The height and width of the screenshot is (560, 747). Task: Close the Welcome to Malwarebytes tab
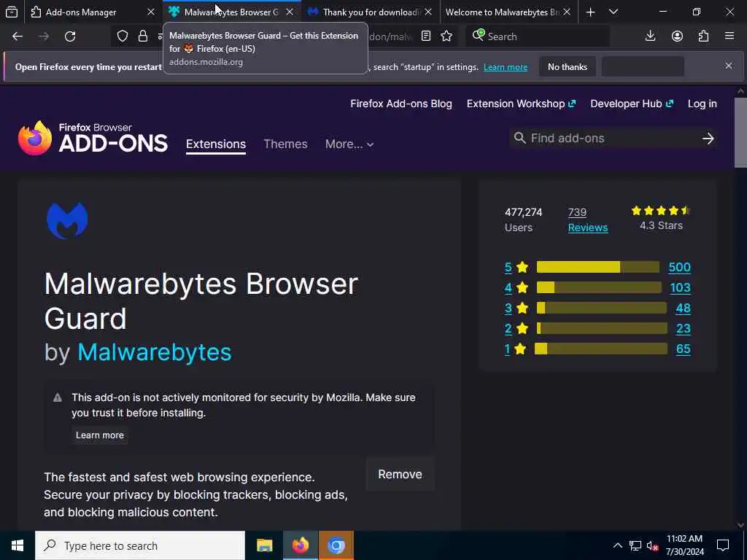pyautogui.click(x=567, y=12)
